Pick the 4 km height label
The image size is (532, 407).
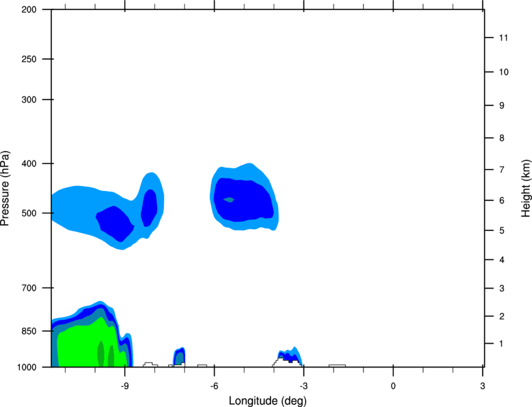501,260
